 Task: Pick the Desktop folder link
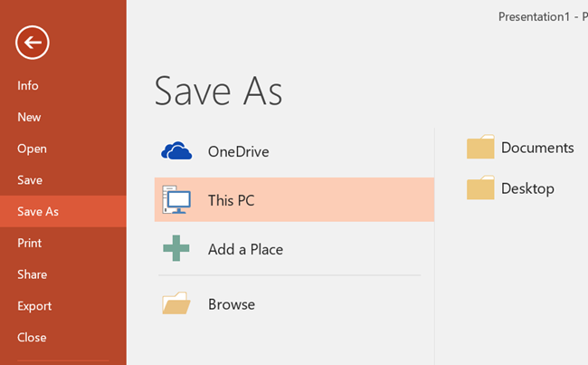527,188
